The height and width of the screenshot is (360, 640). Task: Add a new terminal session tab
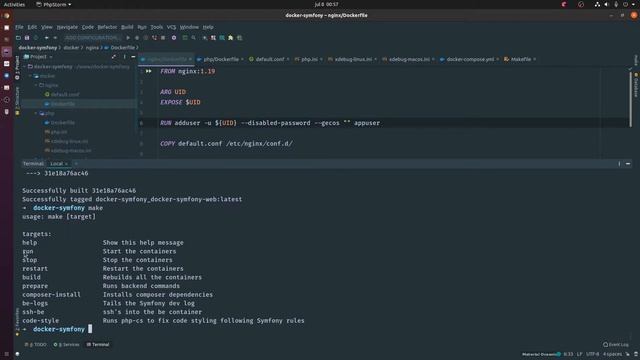click(x=76, y=164)
